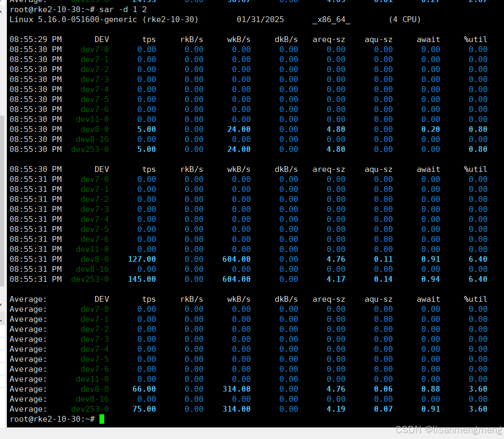Click the areq-sz value "4.80" for dev8-0 at 08:55:30
Viewport: 504px width, 439px height.
336,129
